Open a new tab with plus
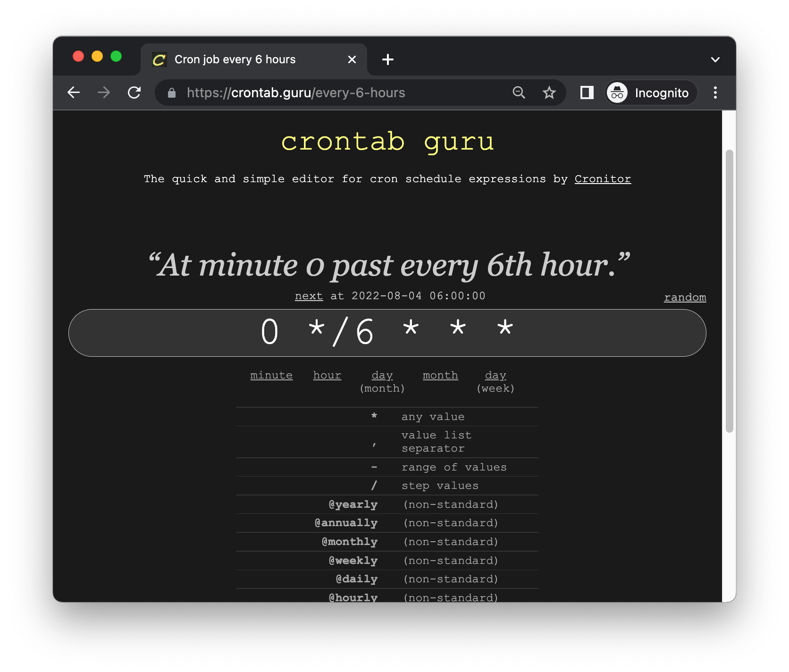789x672 pixels. (x=388, y=59)
